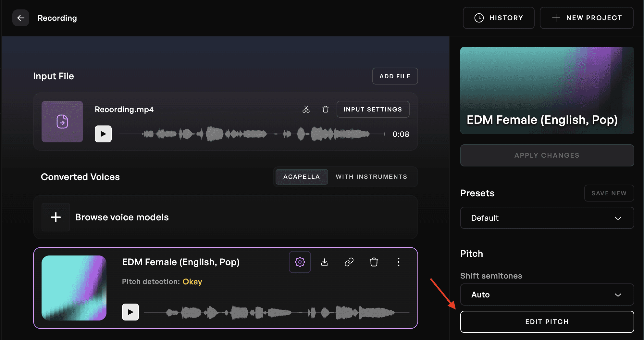Open Input Settings for the recording
The width and height of the screenshot is (644, 340).
pos(373,109)
